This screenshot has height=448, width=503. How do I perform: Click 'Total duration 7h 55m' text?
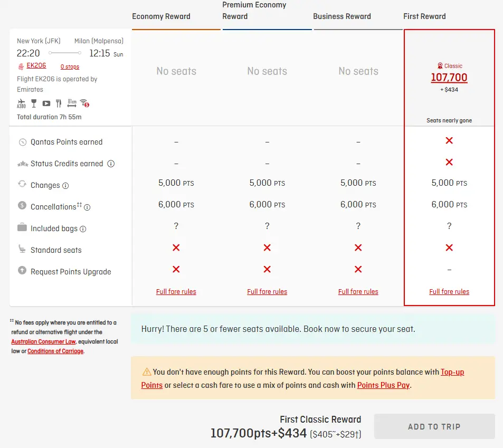pos(49,117)
